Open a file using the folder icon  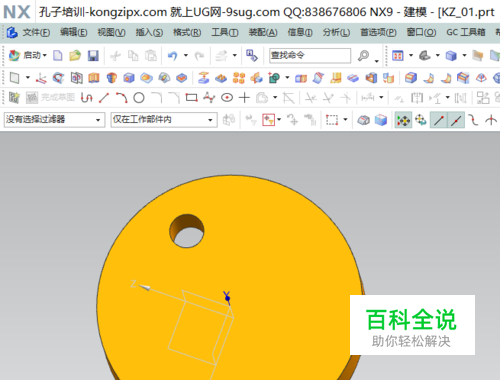tap(75, 55)
